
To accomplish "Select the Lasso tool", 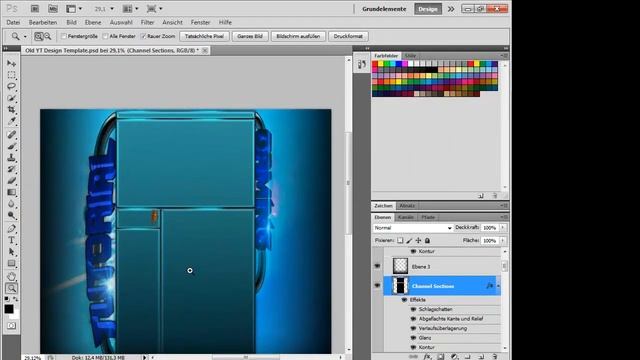I will pyautogui.click(x=11, y=87).
